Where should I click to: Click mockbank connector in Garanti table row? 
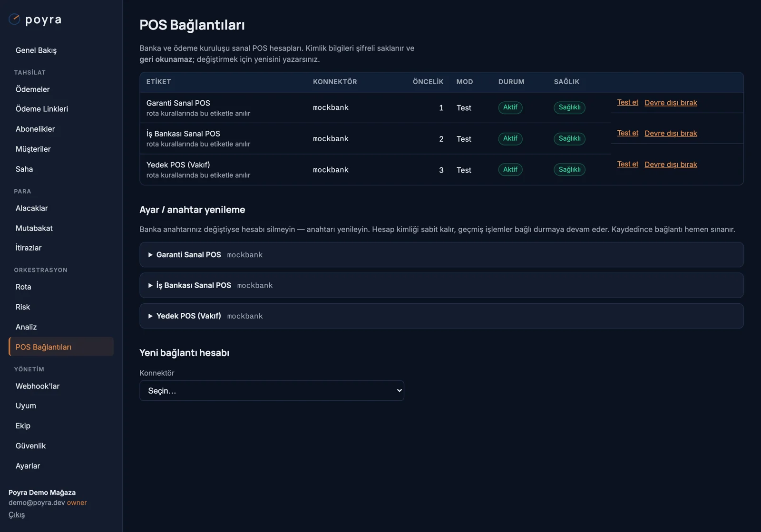[331, 107]
